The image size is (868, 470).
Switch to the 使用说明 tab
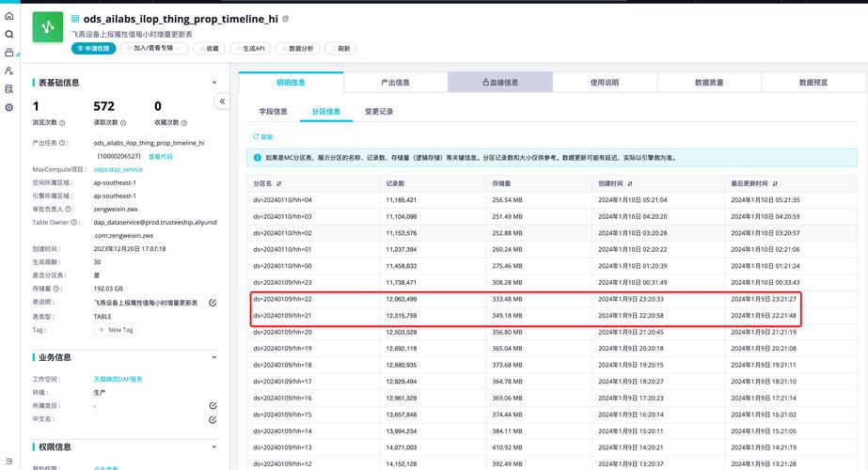pos(605,83)
